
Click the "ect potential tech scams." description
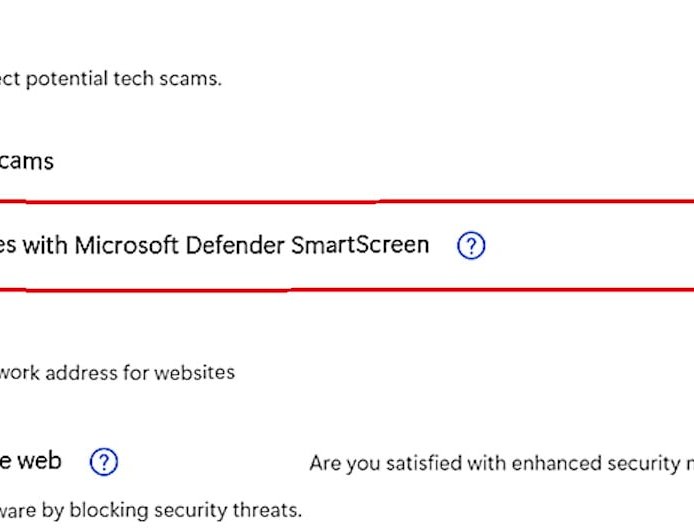pyautogui.click(x=110, y=79)
